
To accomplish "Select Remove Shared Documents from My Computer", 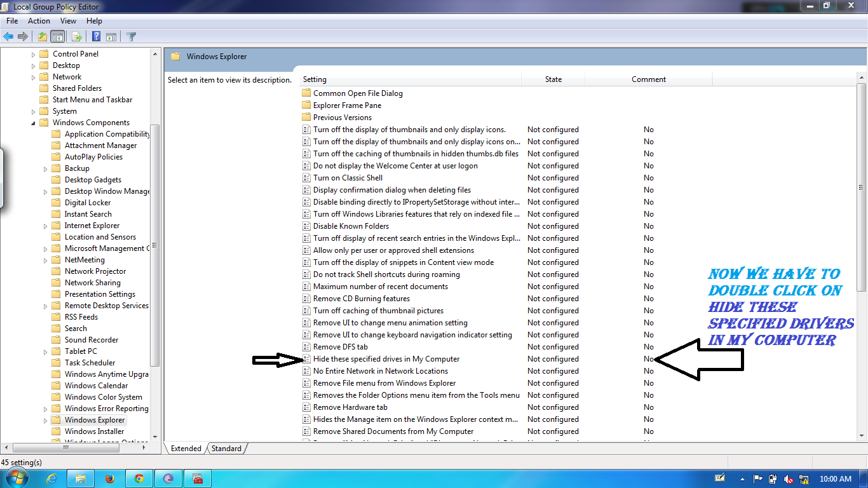I will click(393, 431).
